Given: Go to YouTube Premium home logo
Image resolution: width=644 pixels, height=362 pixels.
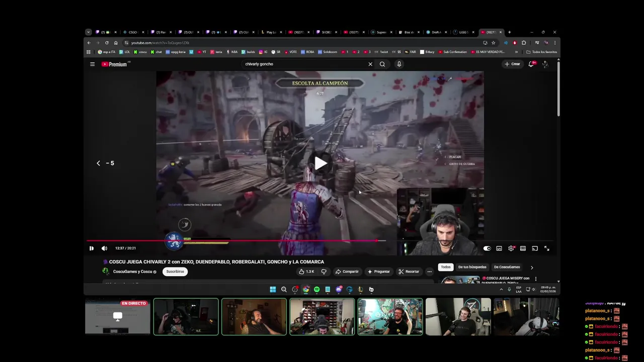Looking at the screenshot, I should pos(115,64).
